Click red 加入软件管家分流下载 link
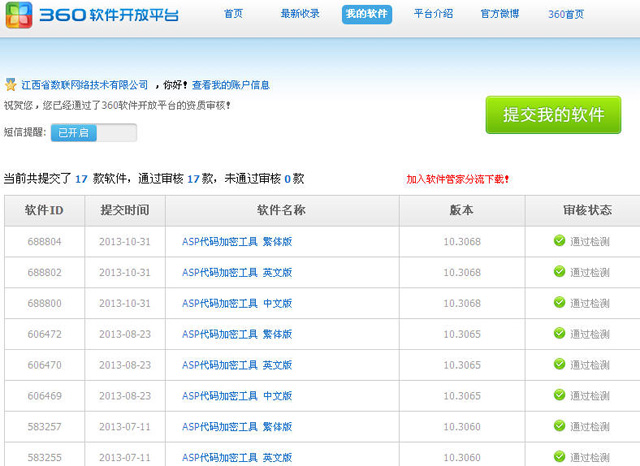Image resolution: width=640 pixels, height=466 pixels. pyautogui.click(x=457, y=179)
